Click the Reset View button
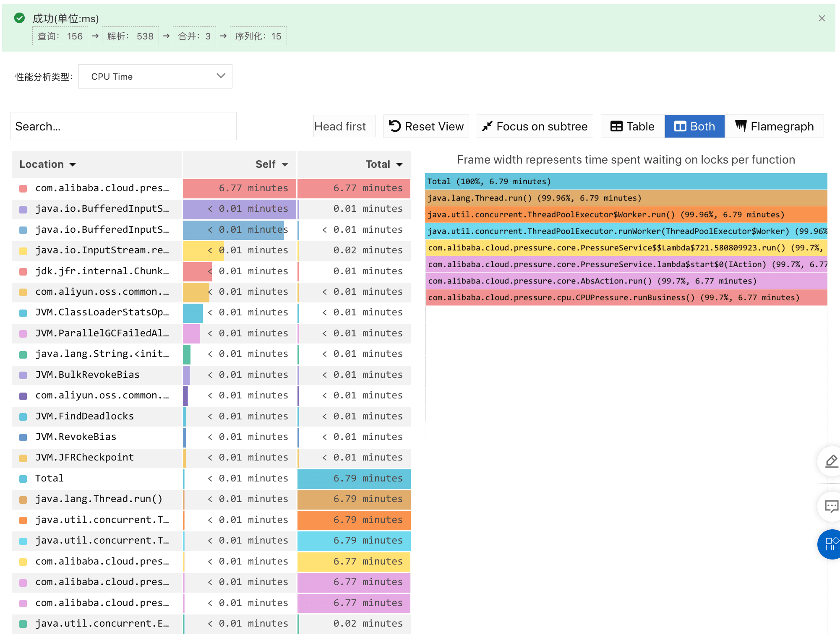Viewport: 840px width, 635px height. [426, 126]
